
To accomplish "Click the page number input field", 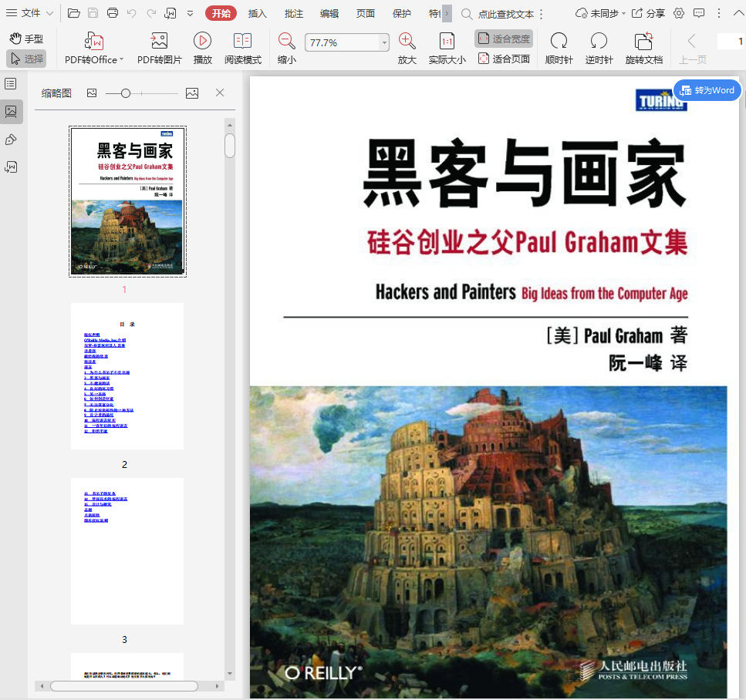I will [731, 42].
